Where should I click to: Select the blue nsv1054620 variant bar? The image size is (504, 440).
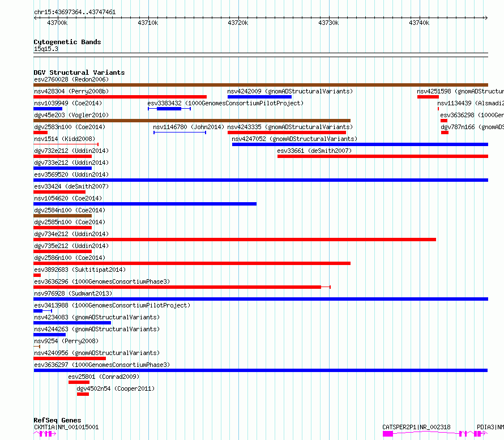point(145,204)
